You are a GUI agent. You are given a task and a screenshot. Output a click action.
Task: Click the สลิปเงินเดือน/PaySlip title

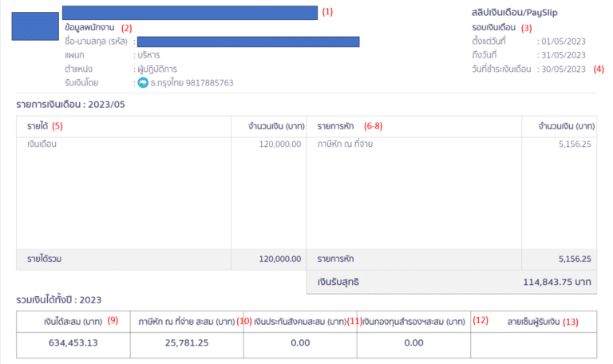[x=513, y=13]
